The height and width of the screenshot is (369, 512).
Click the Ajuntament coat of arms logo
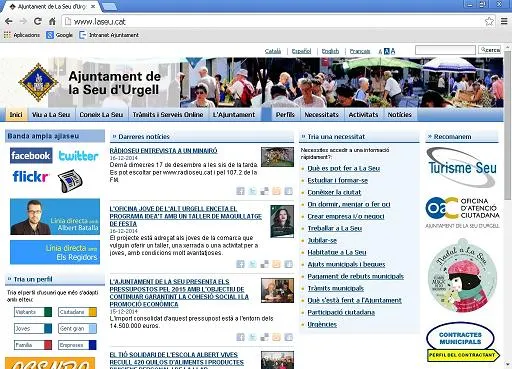[x=38, y=82]
